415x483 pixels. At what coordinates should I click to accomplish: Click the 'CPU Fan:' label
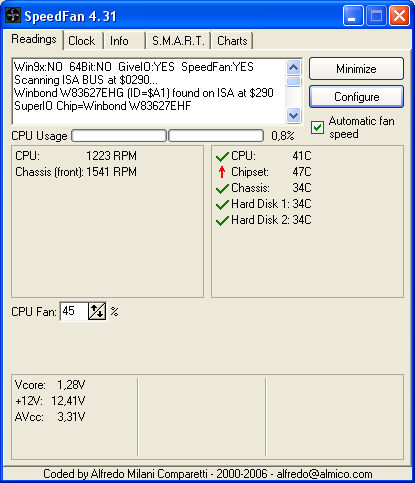tap(34, 312)
